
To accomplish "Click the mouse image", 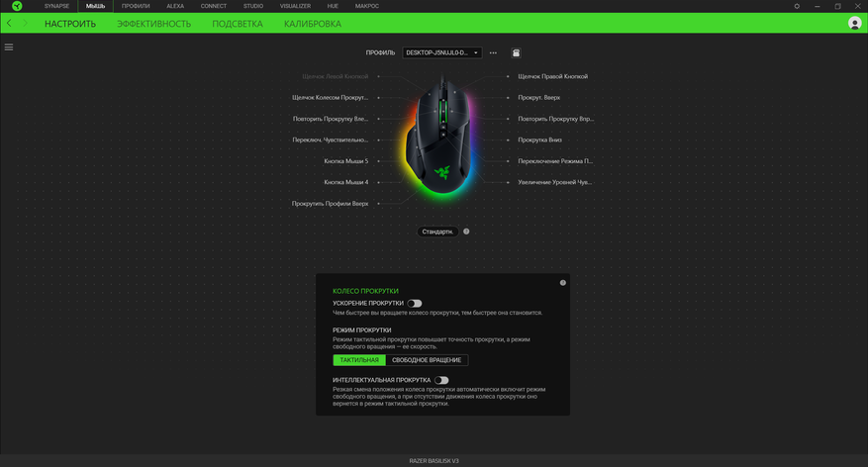I will (441, 139).
